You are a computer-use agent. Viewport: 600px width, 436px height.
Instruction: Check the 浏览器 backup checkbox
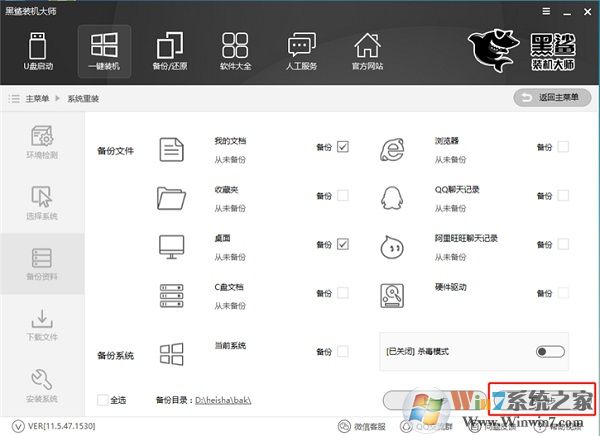(563, 147)
